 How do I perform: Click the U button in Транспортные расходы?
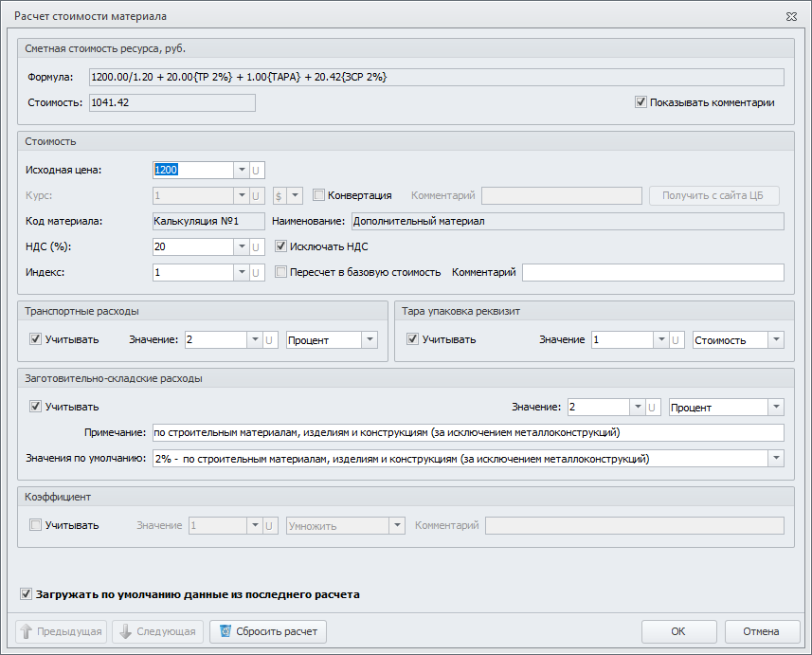[269, 340]
